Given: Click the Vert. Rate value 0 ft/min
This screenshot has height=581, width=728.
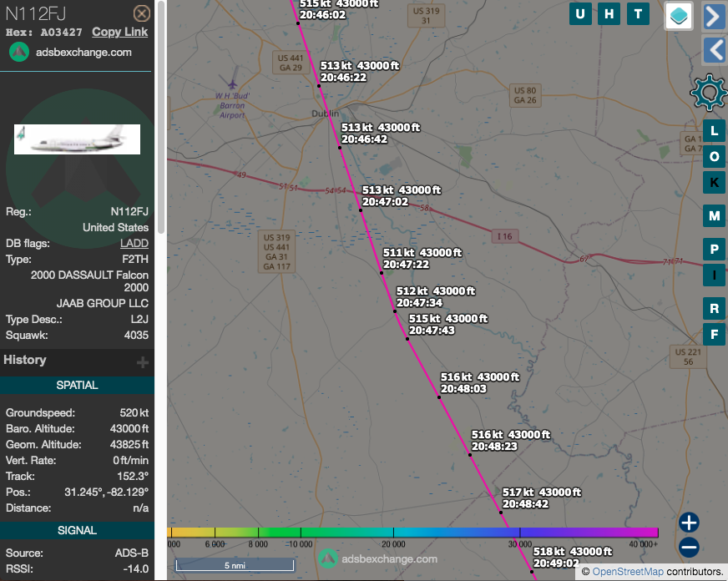Looking at the screenshot, I should (x=131, y=460).
